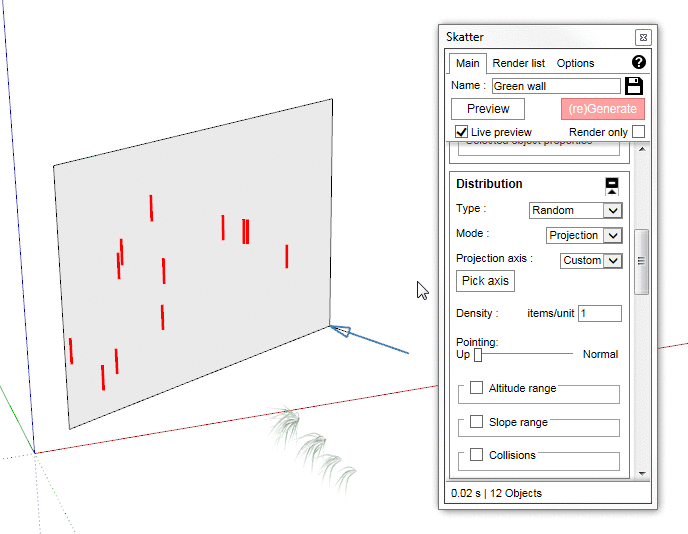Enable the Slope range option
688x534 pixels.
pos(477,422)
